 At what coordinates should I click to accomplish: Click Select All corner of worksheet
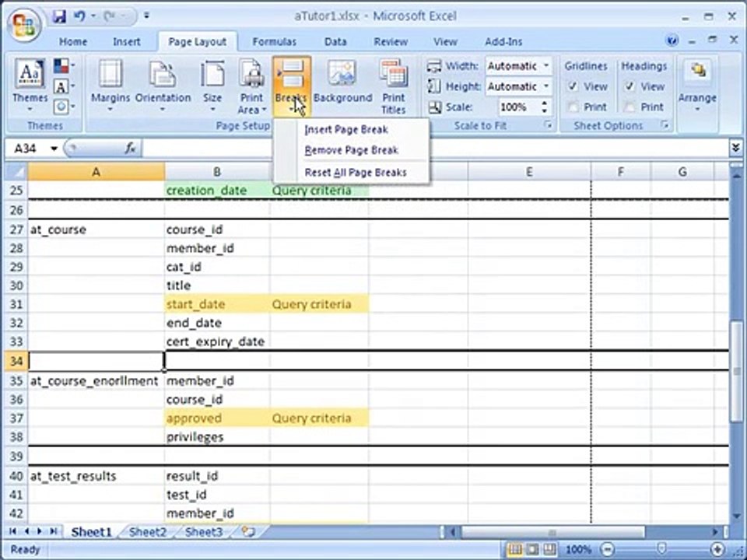(x=16, y=172)
